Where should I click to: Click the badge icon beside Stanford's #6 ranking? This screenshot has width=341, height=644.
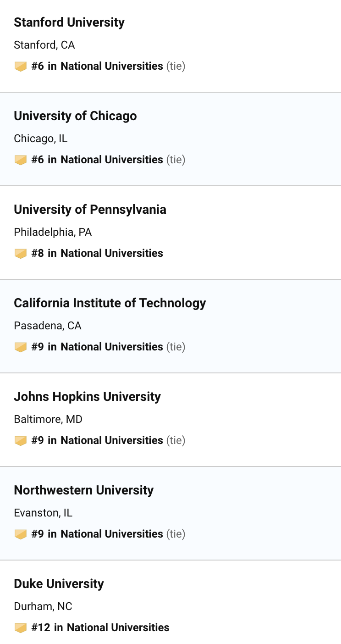click(21, 67)
